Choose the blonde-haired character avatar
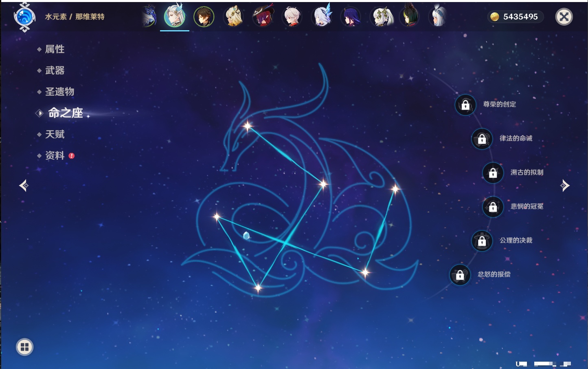This screenshot has height=369, width=588. (233, 17)
